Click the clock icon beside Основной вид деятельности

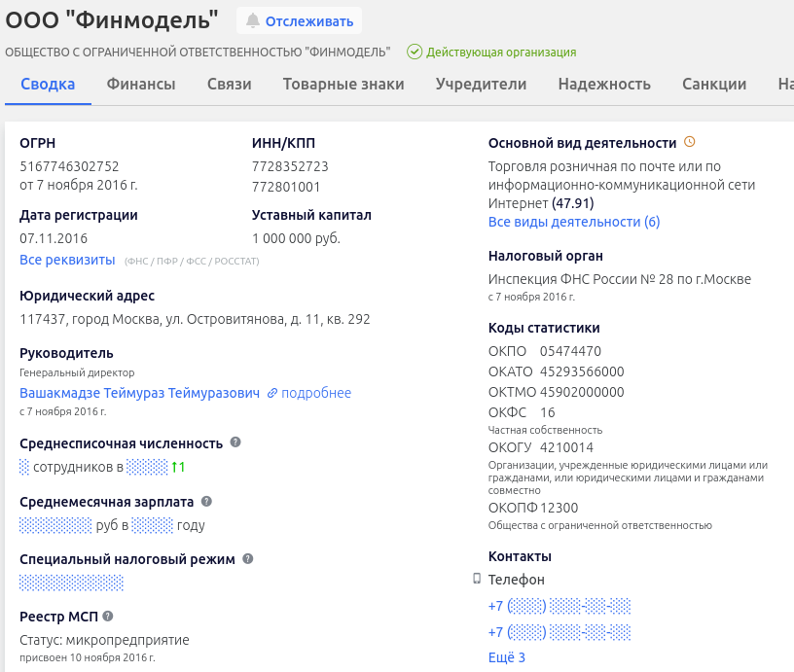[690, 142]
